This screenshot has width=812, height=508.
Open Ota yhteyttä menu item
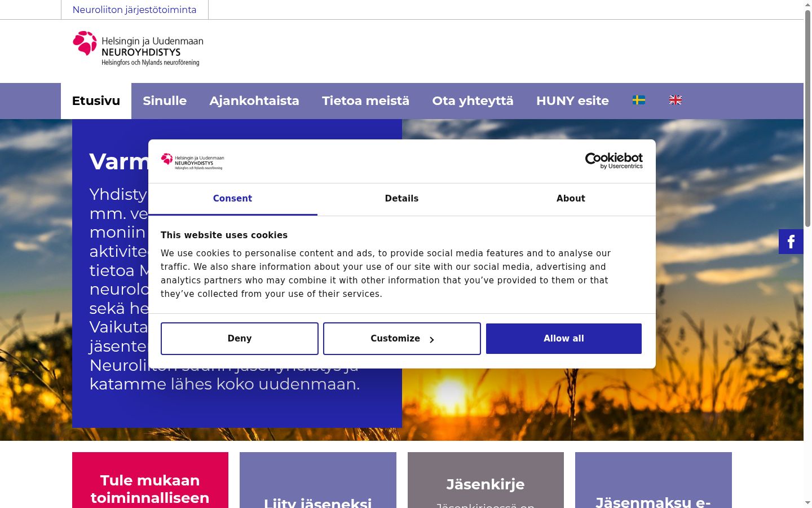click(x=473, y=101)
